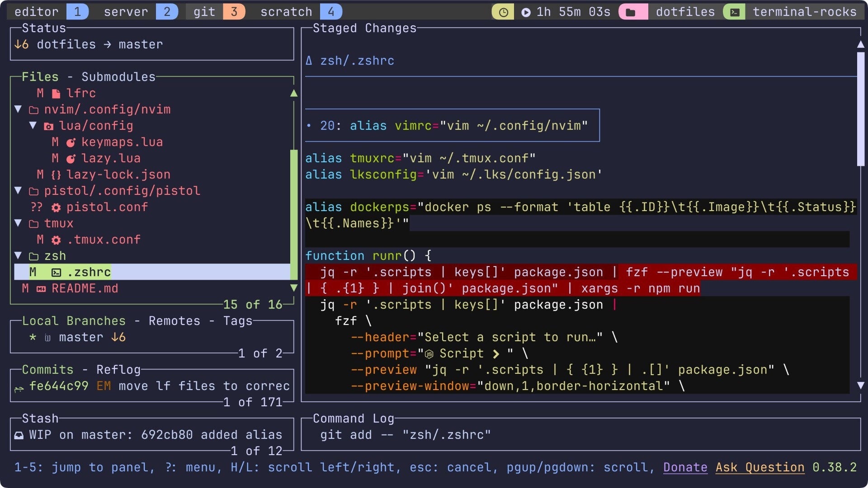
Task: Click the lua icon beside keymaps.lua
Action: pyautogui.click(x=71, y=142)
